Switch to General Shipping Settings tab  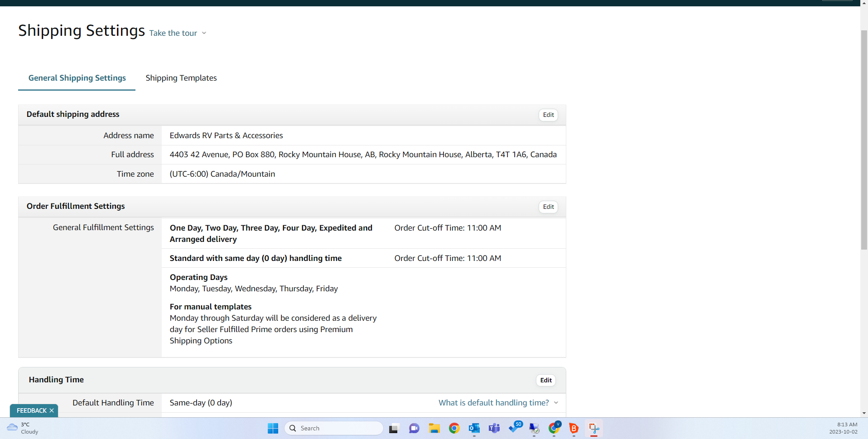point(77,78)
